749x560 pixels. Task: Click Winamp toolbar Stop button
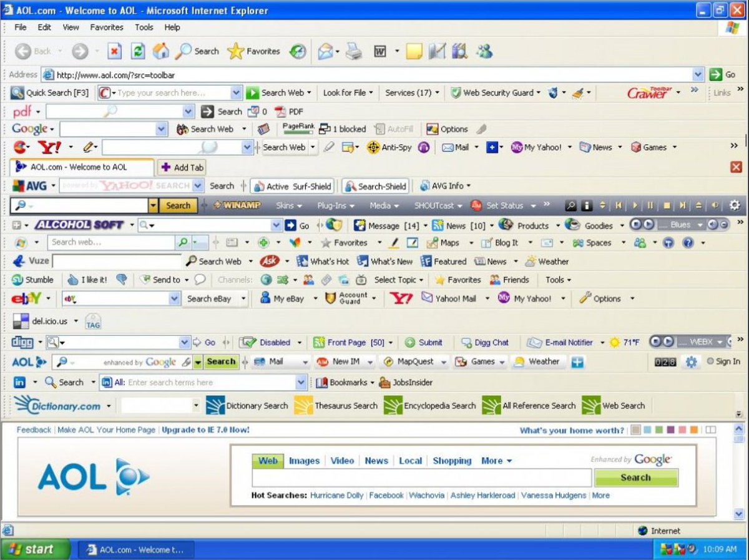tap(667, 205)
